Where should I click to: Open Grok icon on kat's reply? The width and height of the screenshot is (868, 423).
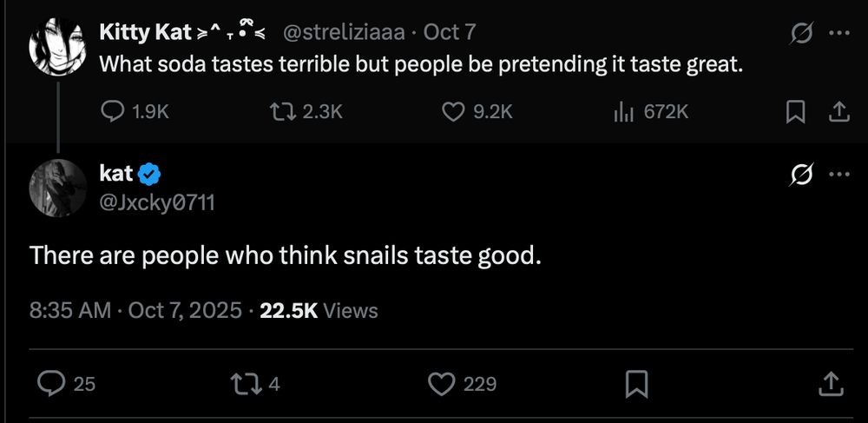pos(799,175)
